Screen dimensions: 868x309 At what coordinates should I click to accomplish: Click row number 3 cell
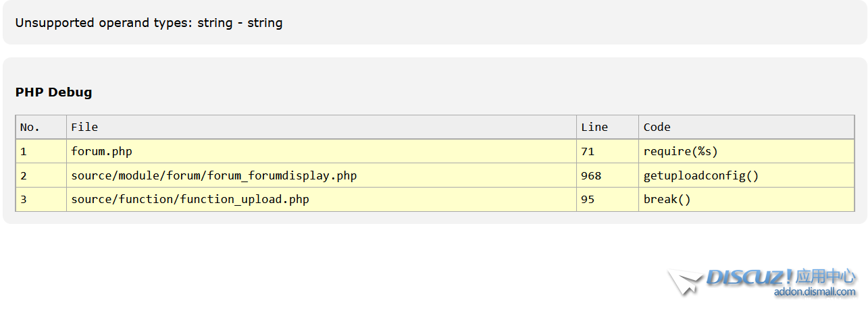[24, 200]
